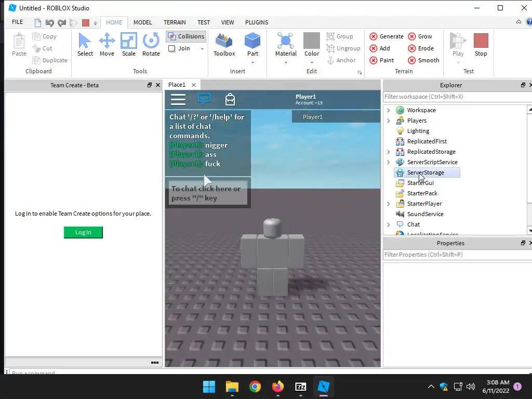Expand the ReplicatedStorage node
This screenshot has height=399, width=532.
tap(389, 152)
